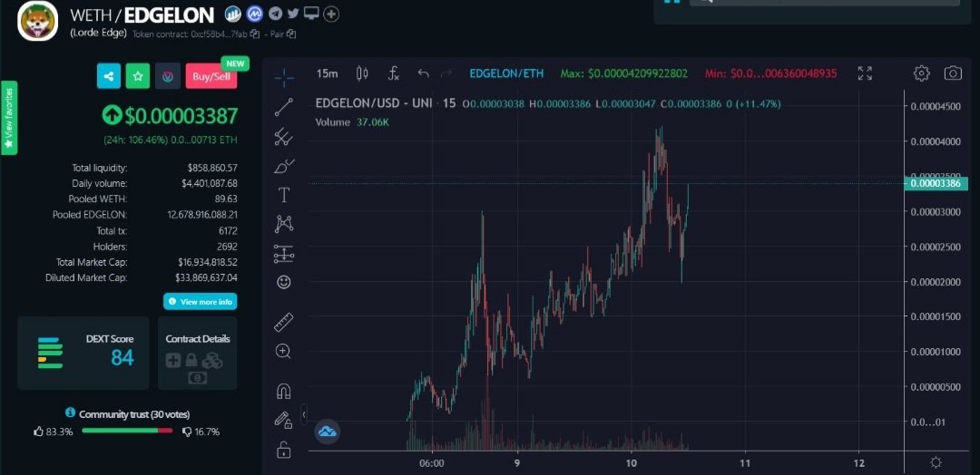This screenshot has height=475, width=980.
Task: Open the candlestick chart type menu
Action: point(362,73)
